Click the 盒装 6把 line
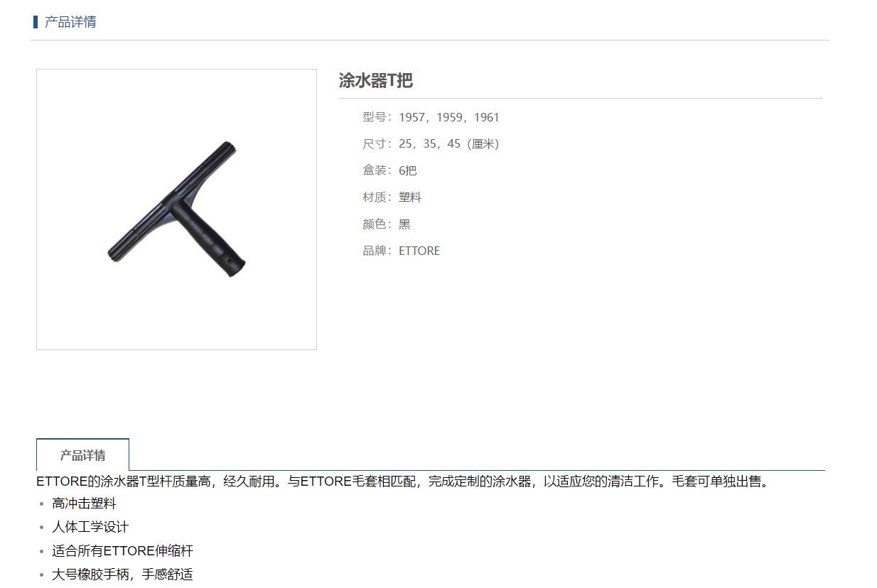 click(389, 170)
